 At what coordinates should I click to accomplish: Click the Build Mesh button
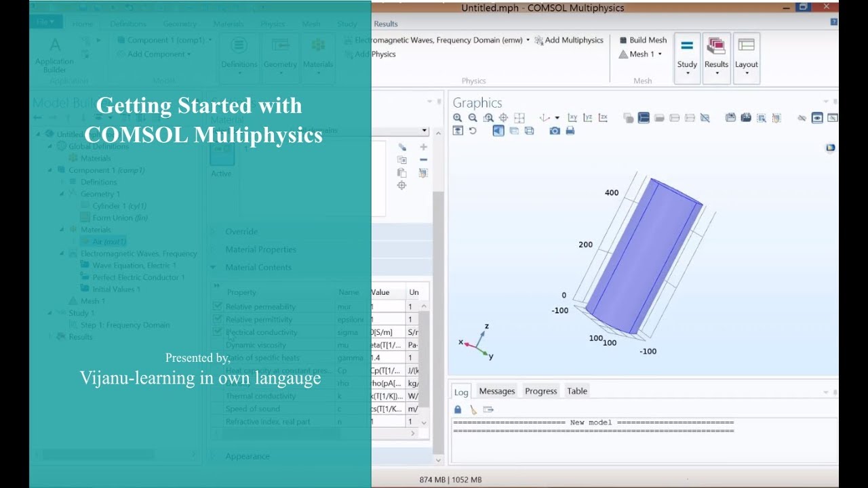[x=642, y=40]
